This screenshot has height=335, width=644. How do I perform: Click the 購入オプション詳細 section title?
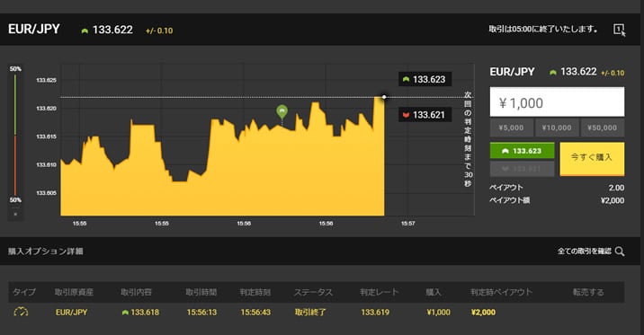pos(46,251)
